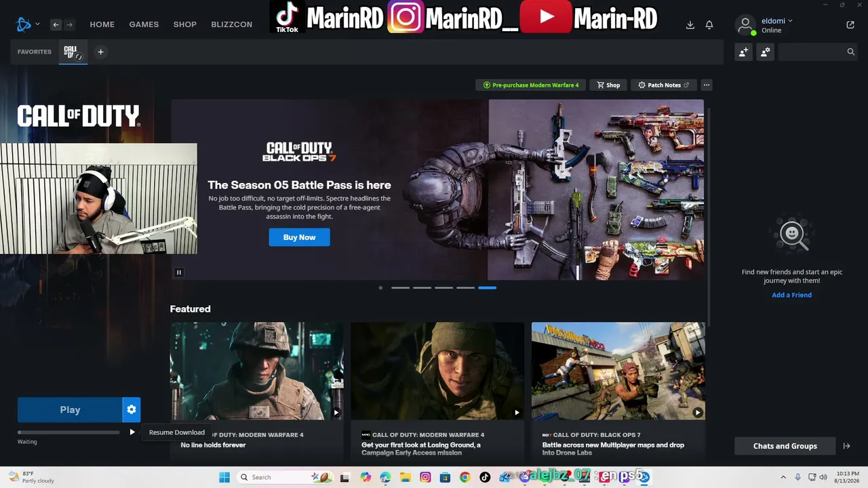Open the notifications bell
The image size is (868, 488).
[x=709, y=25]
